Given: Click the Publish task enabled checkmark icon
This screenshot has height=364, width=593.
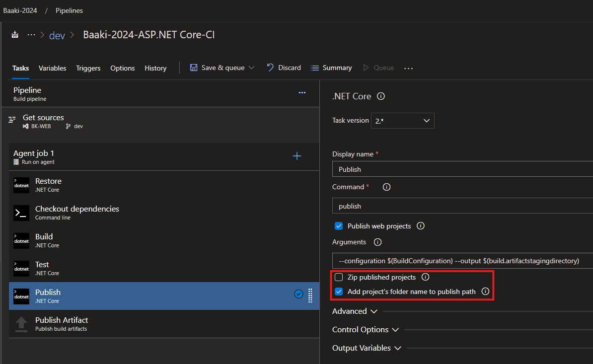Looking at the screenshot, I should tap(299, 294).
